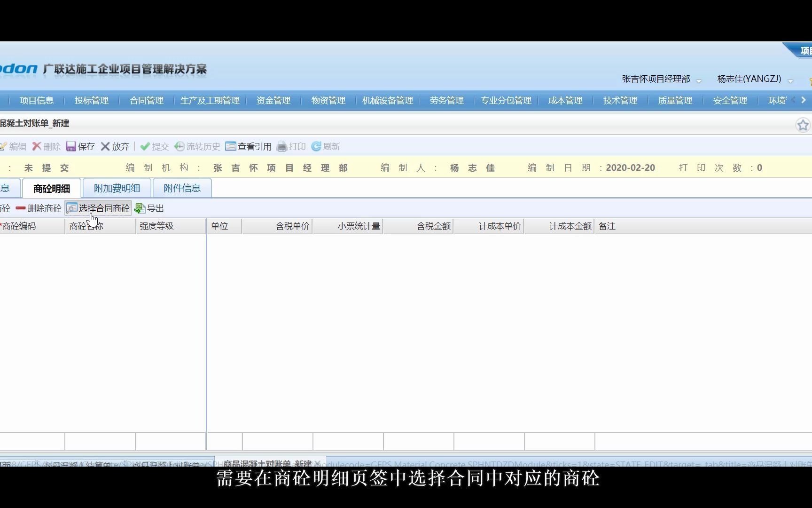
Task: Click the 保存 save icon button
Action: tap(80, 146)
